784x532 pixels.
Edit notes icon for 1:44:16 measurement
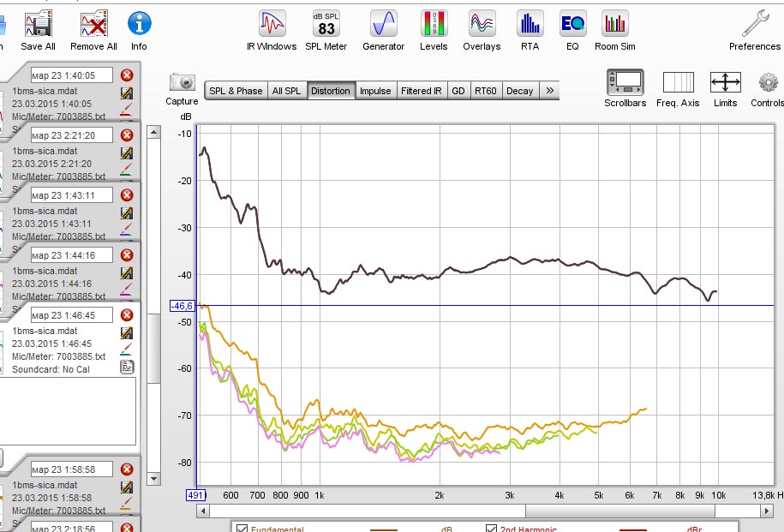[127, 273]
